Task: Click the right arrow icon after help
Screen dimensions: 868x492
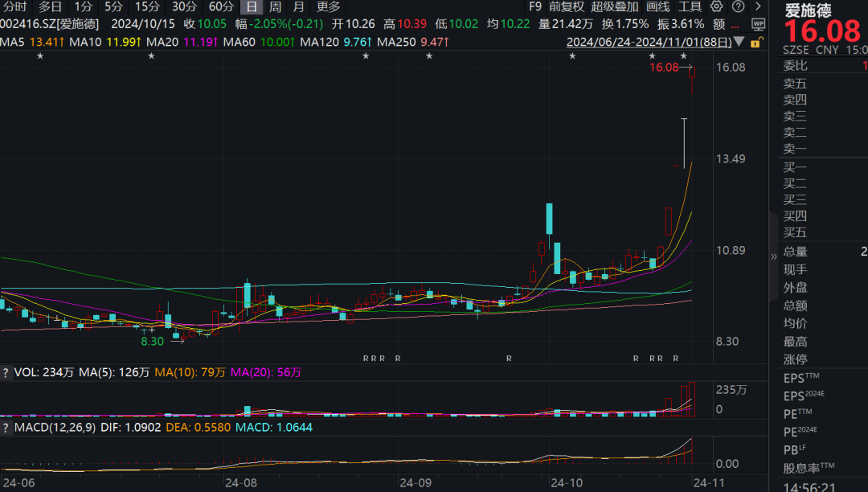Action: pyautogui.click(x=757, y=6)
